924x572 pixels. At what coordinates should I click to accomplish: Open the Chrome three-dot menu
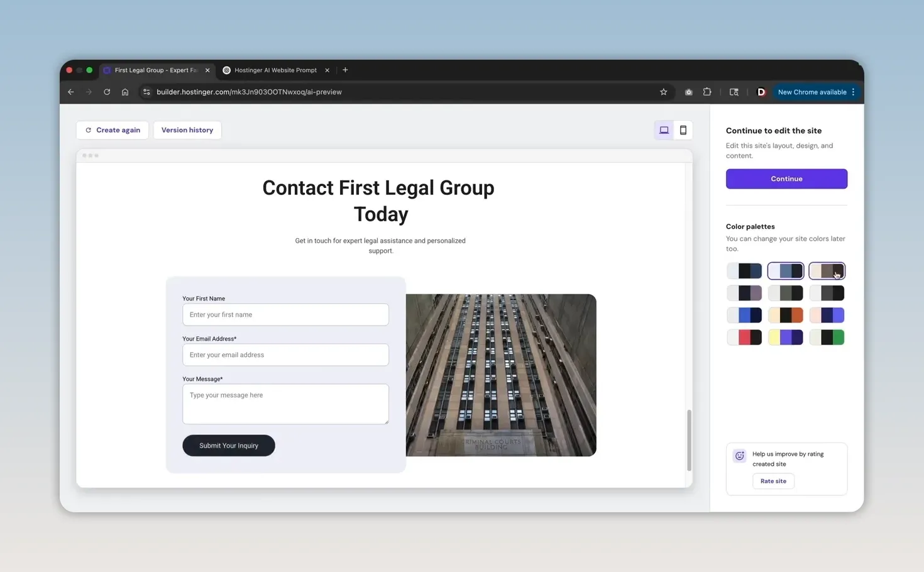pyautogui.click(x=853, y=92)
